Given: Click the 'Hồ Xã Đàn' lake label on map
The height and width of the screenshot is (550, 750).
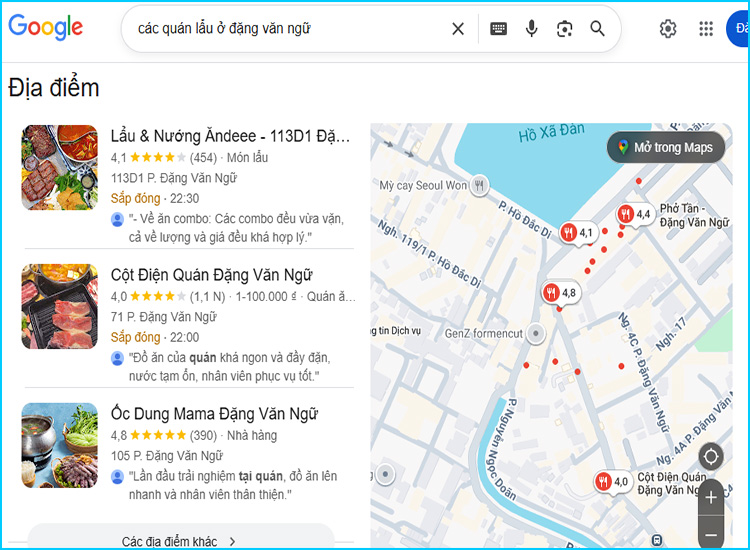Looking at the screenshot, I should click(x=551, y=132).
